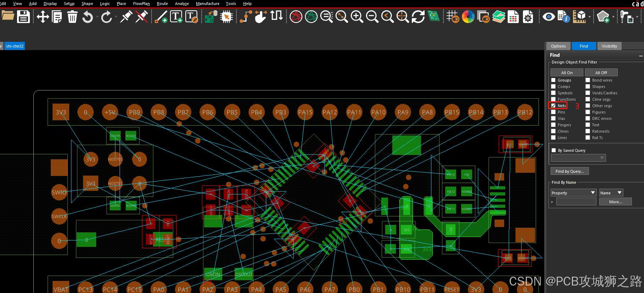Click the All On button
The height and width of the screenshot is (293, 644).
(567, 72)
